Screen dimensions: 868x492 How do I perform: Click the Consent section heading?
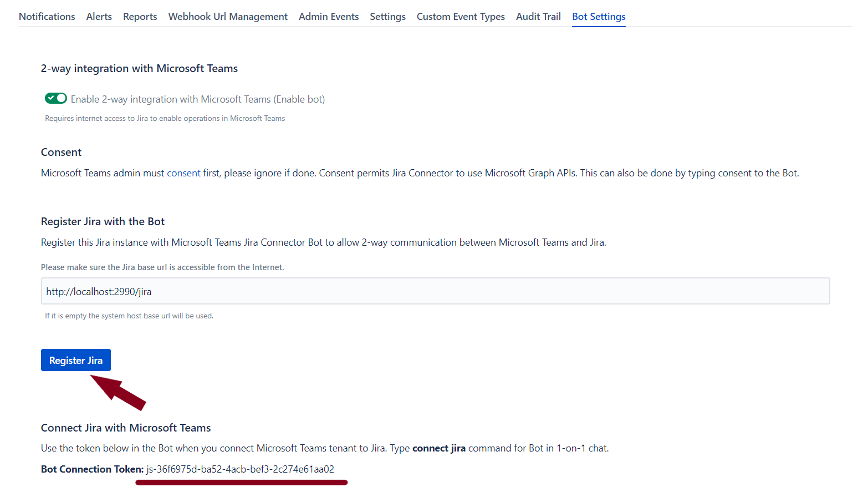tap(61, 152)
